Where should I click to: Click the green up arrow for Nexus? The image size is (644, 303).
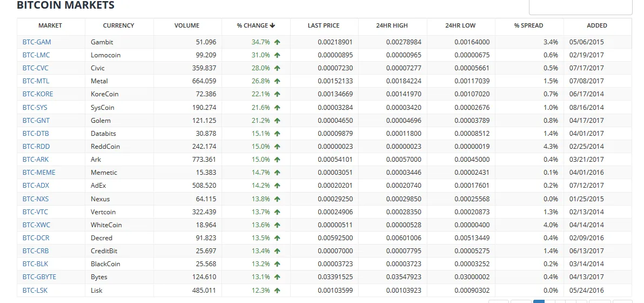pos(277,199)
